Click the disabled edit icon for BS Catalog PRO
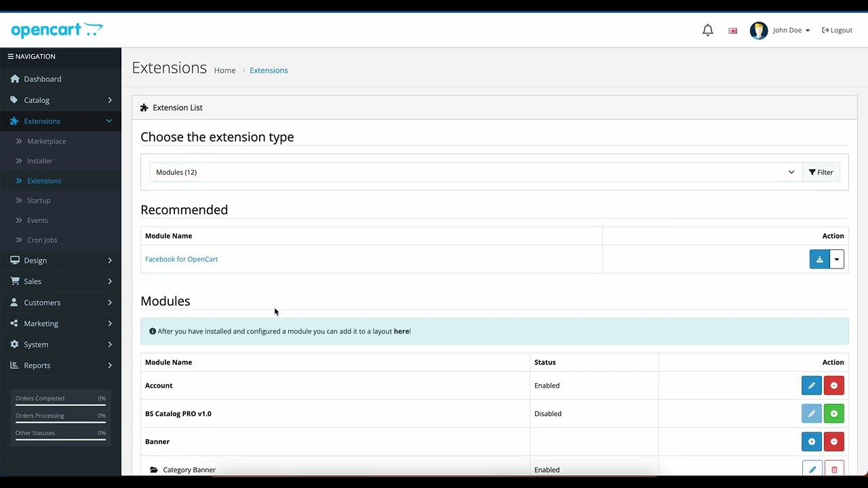Viewport: 868px width, 488px height. click(x=812, y=413)
